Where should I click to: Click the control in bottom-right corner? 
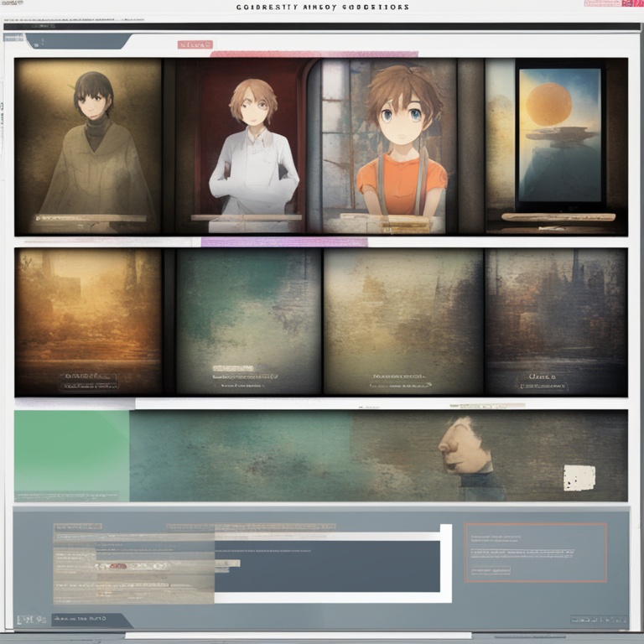point(598,620)
